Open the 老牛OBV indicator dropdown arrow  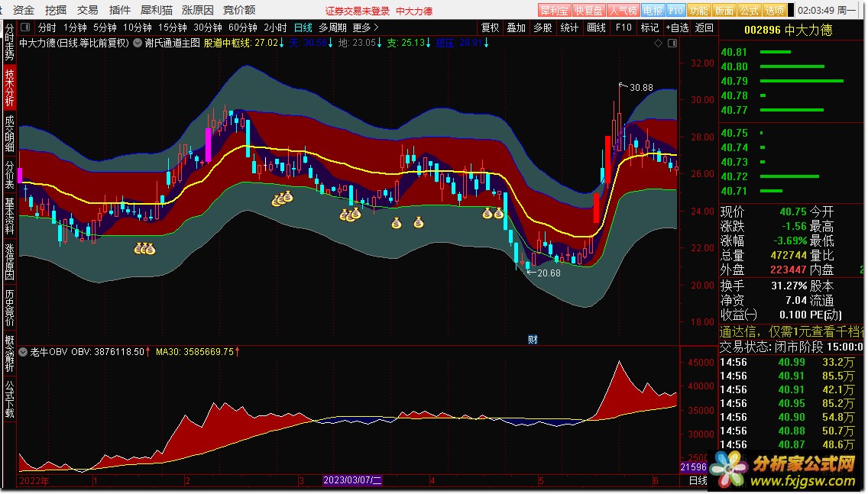23,352
